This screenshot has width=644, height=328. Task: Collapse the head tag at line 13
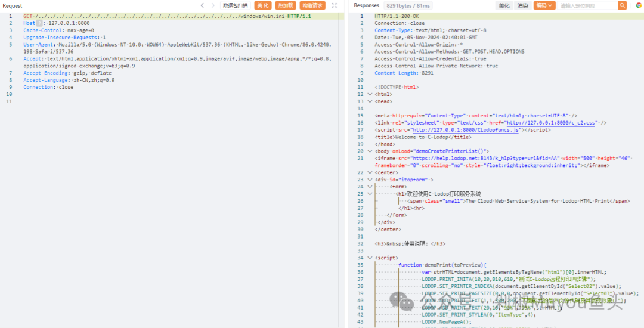tap(370, 101)
